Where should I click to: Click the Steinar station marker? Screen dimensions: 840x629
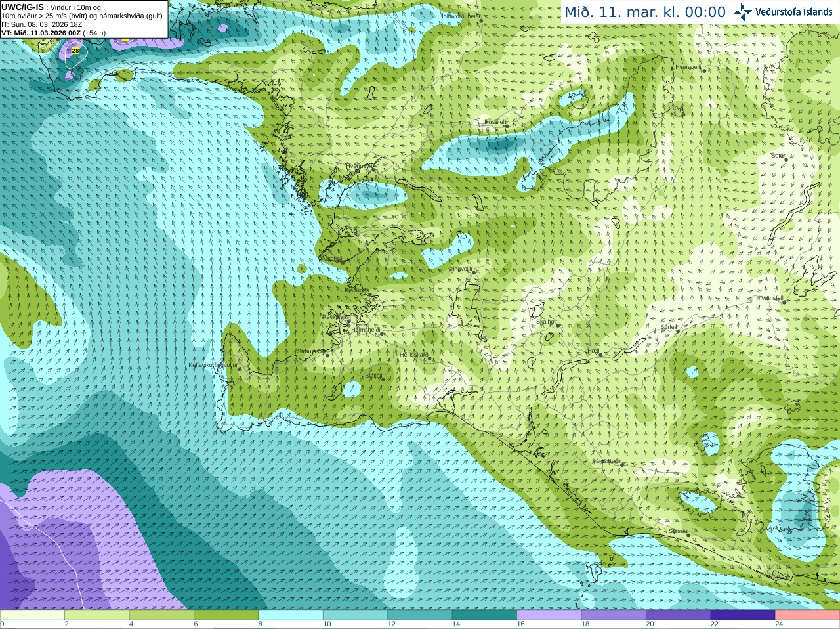[x=688, y=535]
